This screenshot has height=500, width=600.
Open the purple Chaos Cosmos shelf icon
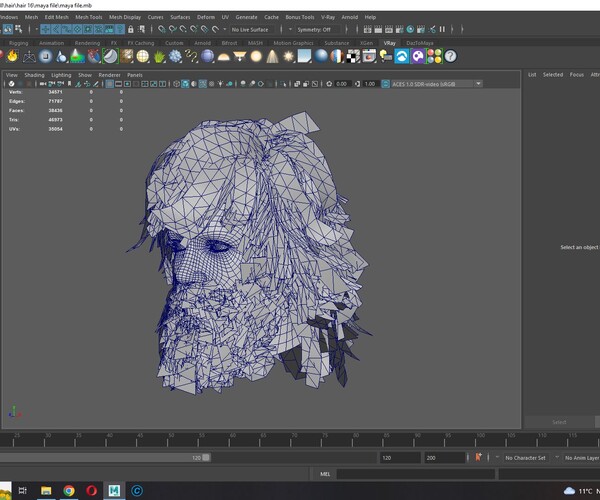[x=418, y=56]
